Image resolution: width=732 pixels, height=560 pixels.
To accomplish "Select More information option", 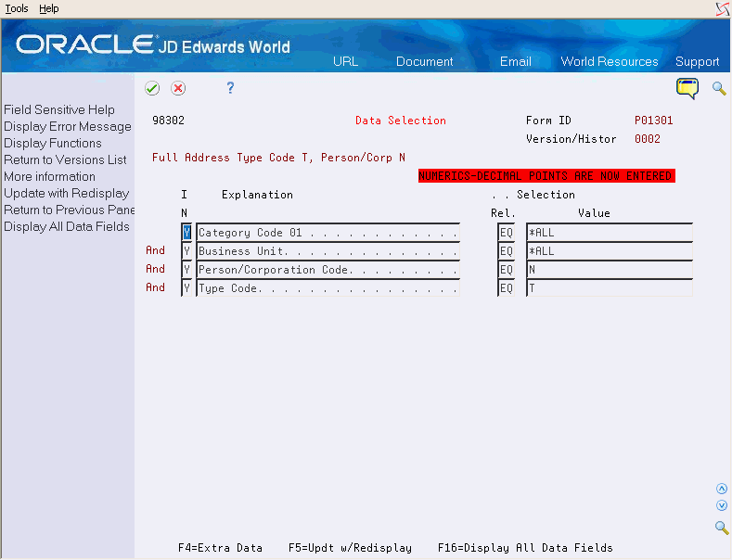I will point(49,177).
